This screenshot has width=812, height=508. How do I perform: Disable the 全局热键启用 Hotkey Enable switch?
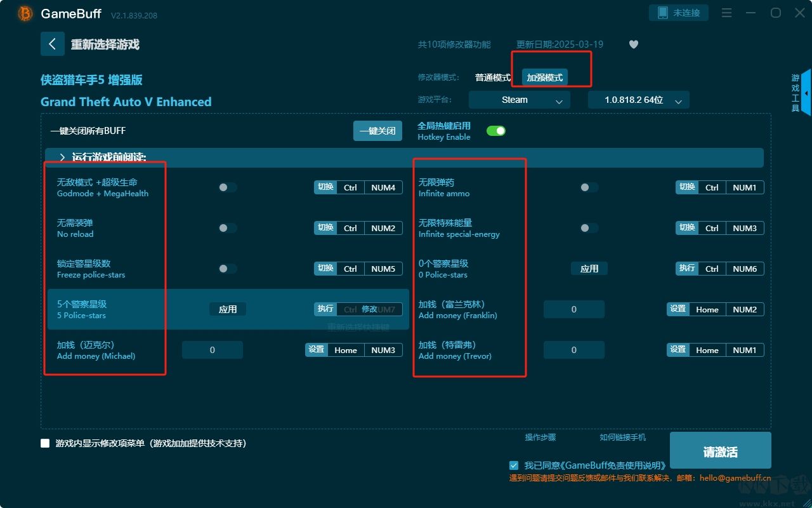[495, 131]
